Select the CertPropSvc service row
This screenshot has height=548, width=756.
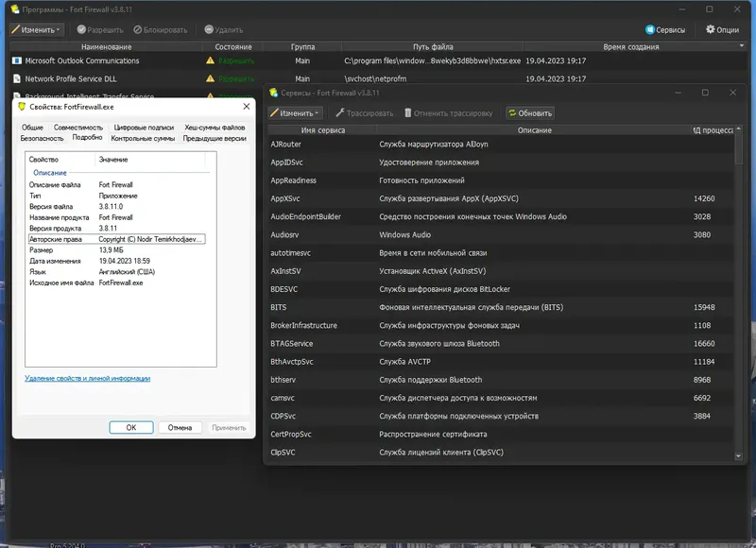[x=501, y=435]
